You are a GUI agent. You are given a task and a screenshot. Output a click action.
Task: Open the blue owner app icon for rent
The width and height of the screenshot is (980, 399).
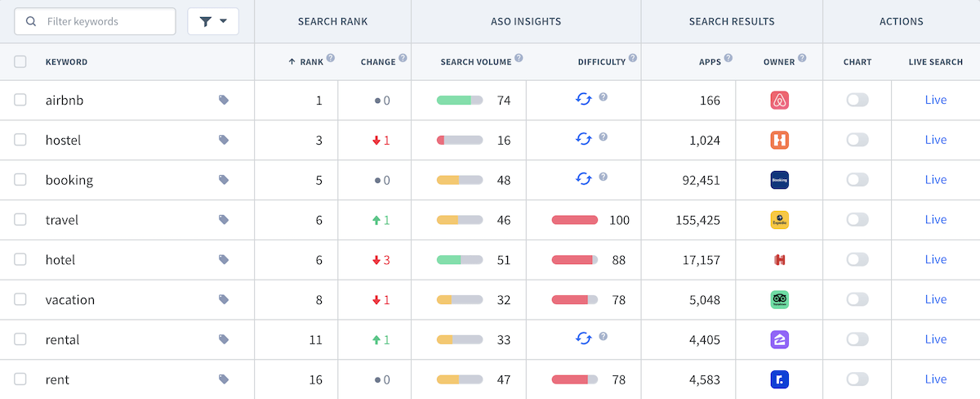point(779,379)
